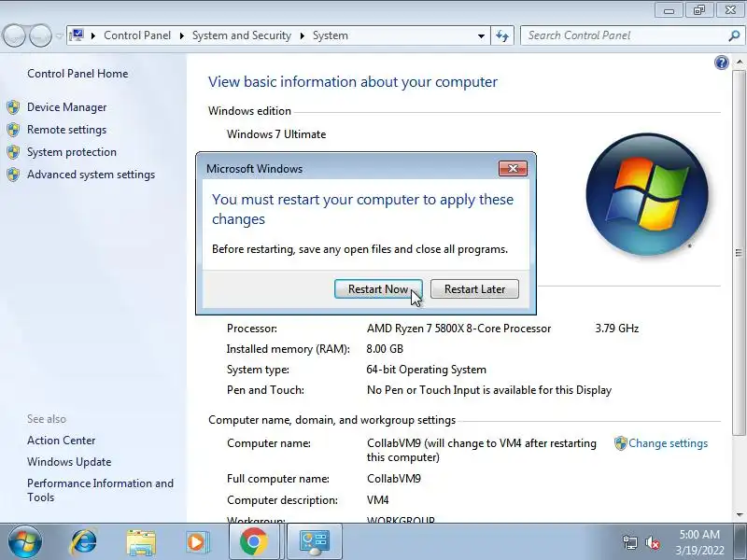Screen dimensions: 747x560
Task: Click the Search Control Panel field
Action: pos(624,35)
